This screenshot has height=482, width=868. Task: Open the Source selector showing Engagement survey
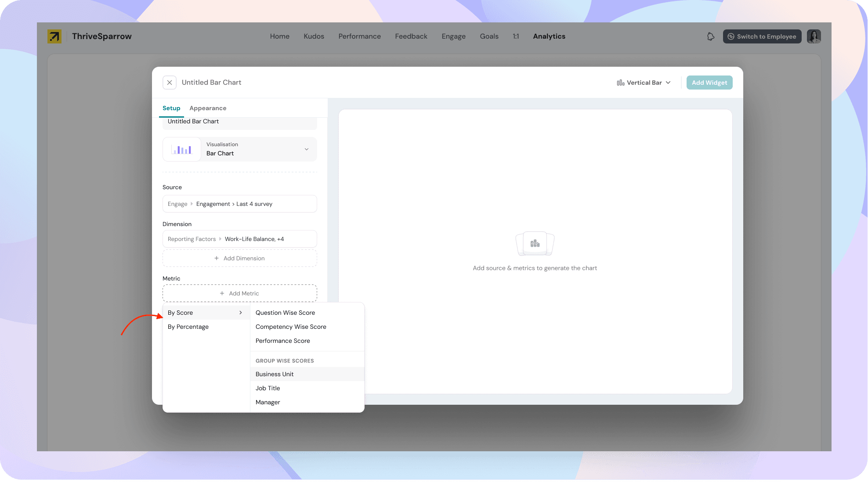click(240, 204)
